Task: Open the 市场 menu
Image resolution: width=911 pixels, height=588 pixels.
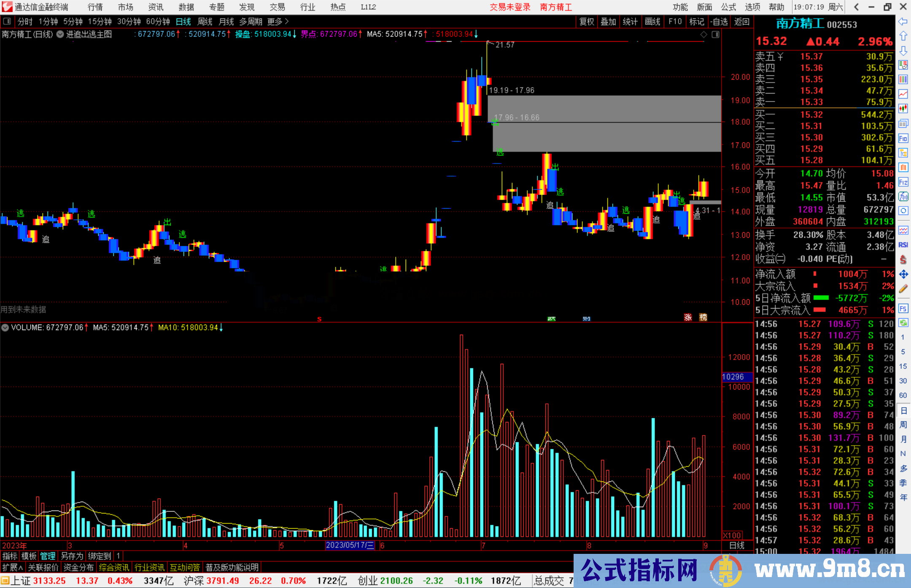Action: coord(126,7)
